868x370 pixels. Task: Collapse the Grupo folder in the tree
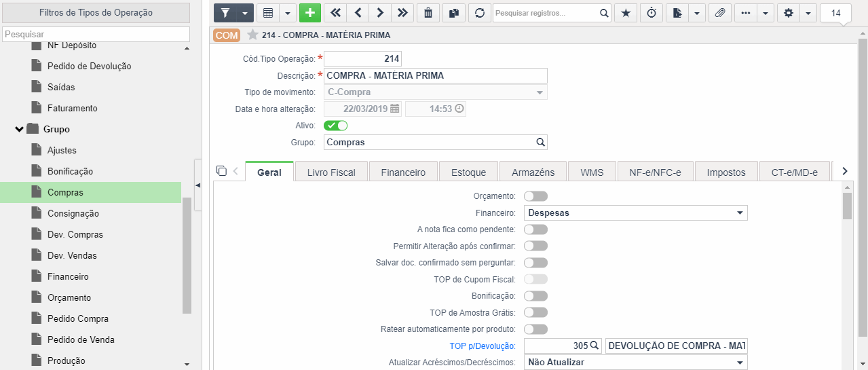[20, 129]
